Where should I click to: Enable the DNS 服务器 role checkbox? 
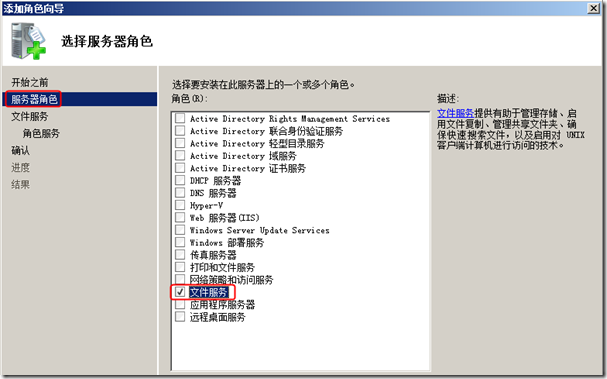(x=180, y=192)
